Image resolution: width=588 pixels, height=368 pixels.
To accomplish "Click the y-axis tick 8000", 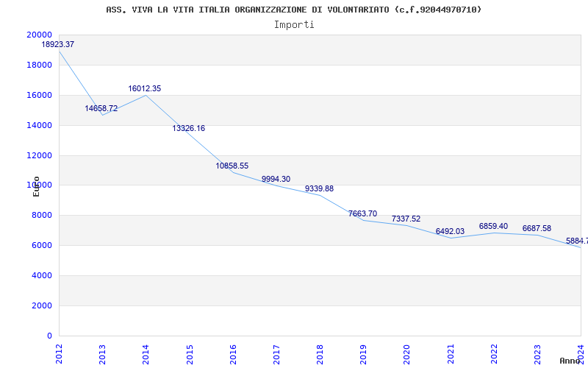I will pyautogui.click(x=42, y=216).
